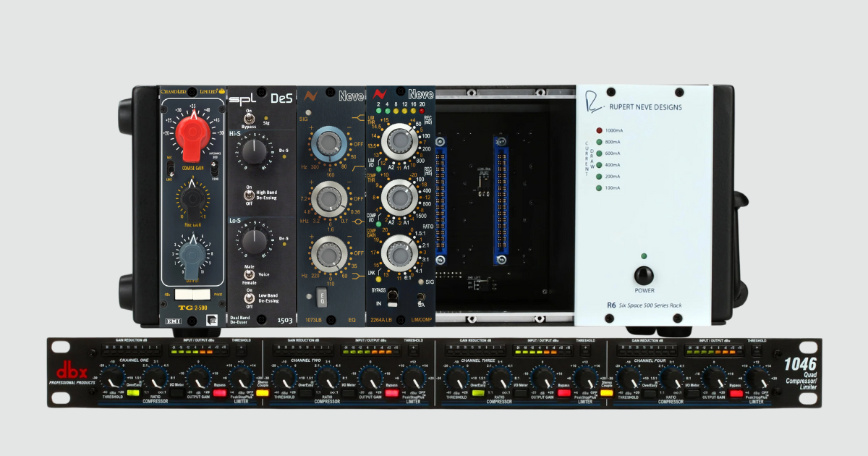Push the EQ button on Neve 1073LB
The width and height of the screenshot is (868, 456).
pos(323,297)
